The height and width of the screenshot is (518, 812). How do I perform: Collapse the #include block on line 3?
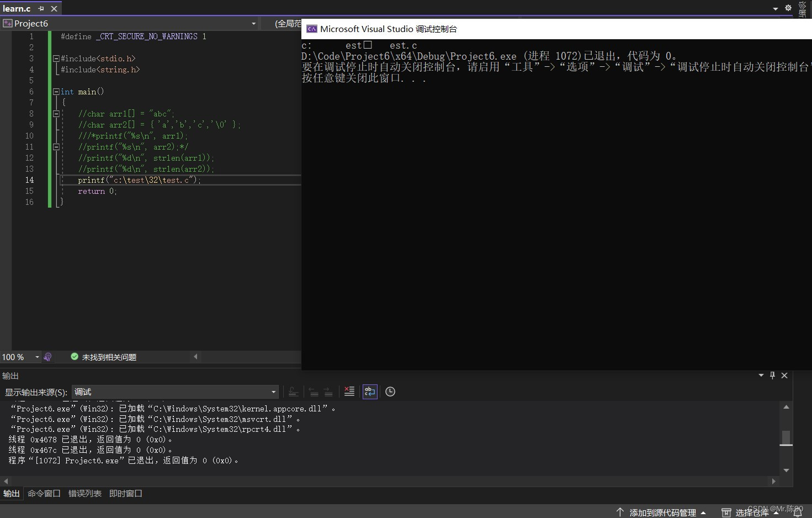(x=56, y=59)
